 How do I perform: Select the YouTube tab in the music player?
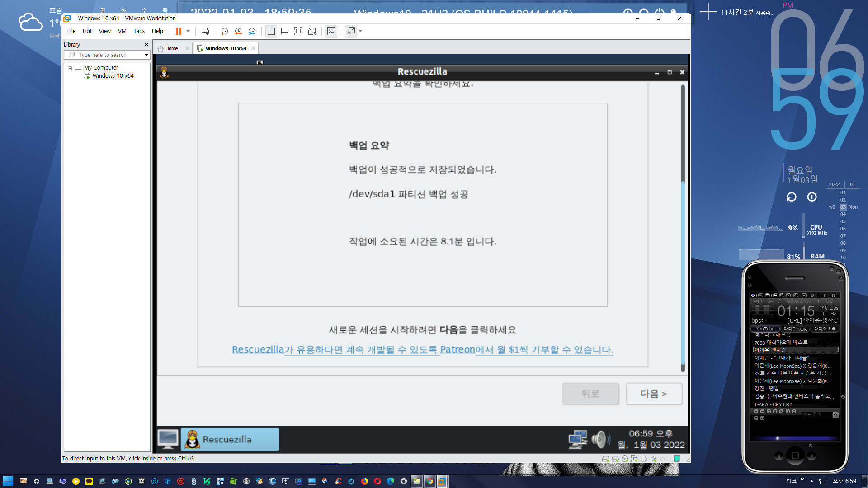(765, 329)
